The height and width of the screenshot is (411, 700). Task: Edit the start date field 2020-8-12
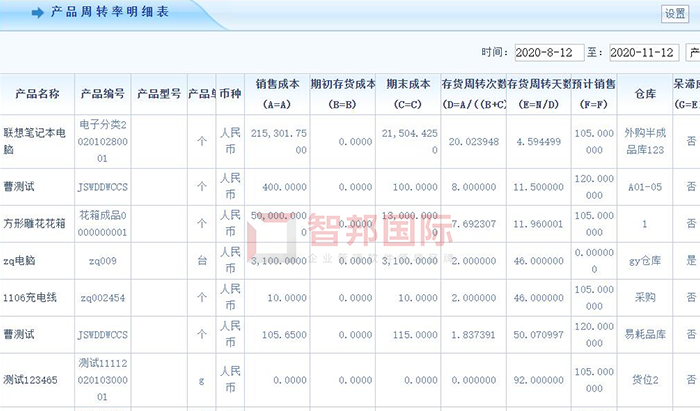pos(549,53)
